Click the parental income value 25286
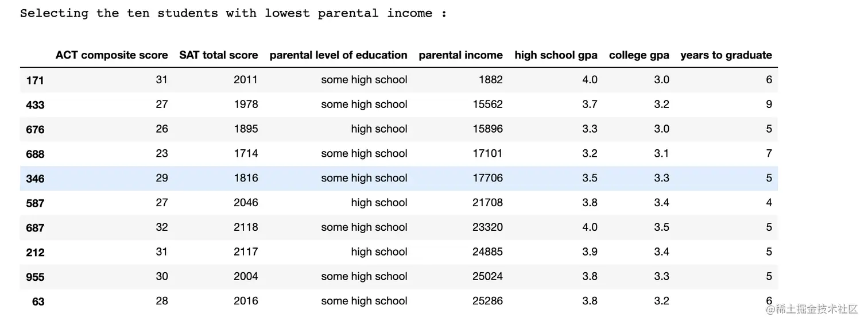Viewport: 868px width, 325px height. (486, 301)
